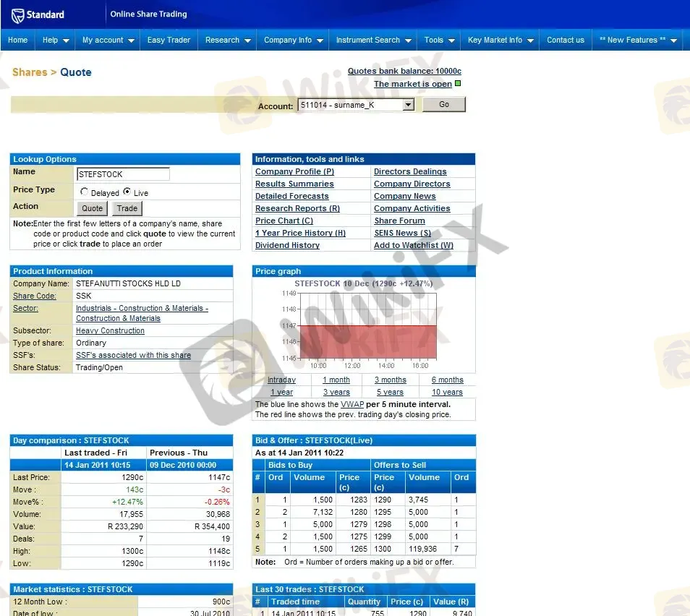This screenshot has height=616, width=690.
Task: Switch graph to 6 months
Action: point(448,380)
